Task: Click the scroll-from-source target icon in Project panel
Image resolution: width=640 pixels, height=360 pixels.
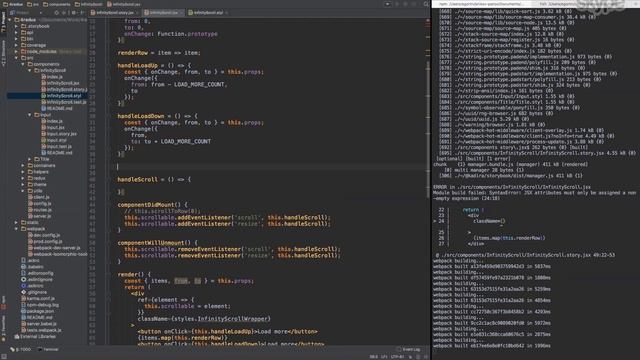Action: [x=57, y=13]
